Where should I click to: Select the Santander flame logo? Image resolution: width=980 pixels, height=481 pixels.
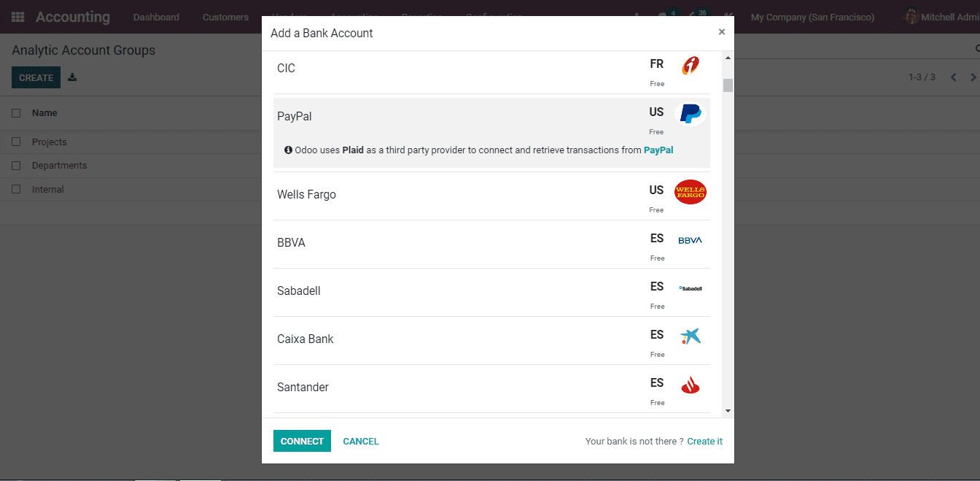click(690, 385)
